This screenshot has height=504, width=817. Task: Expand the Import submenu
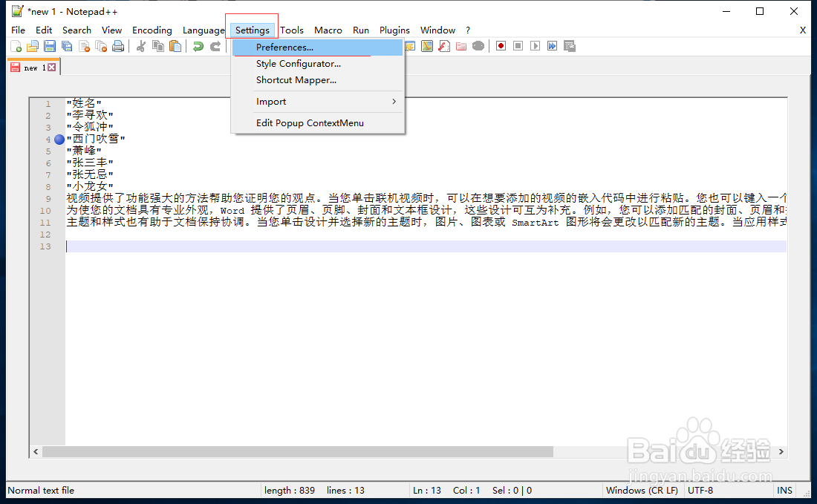click(x=318, y=102)
